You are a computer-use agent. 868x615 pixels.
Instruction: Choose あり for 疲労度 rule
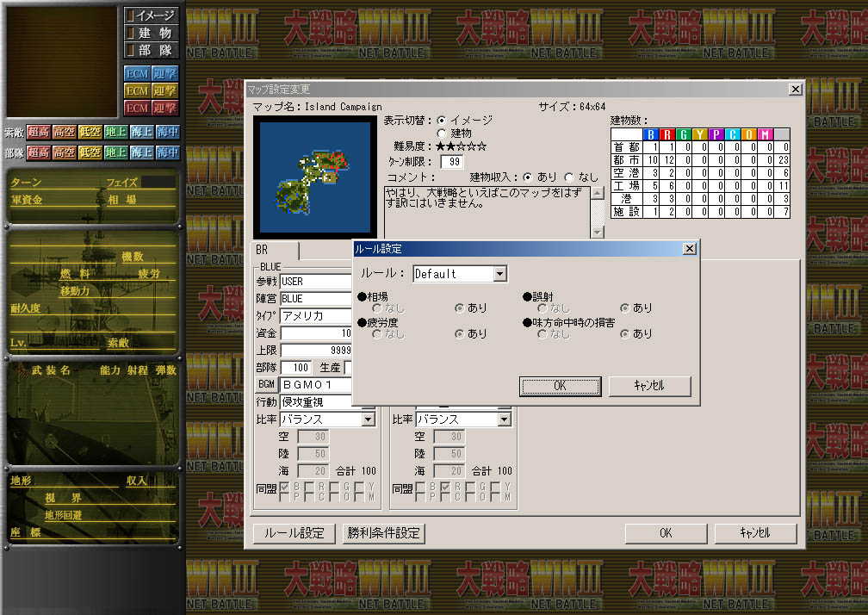tap(459, 334)
